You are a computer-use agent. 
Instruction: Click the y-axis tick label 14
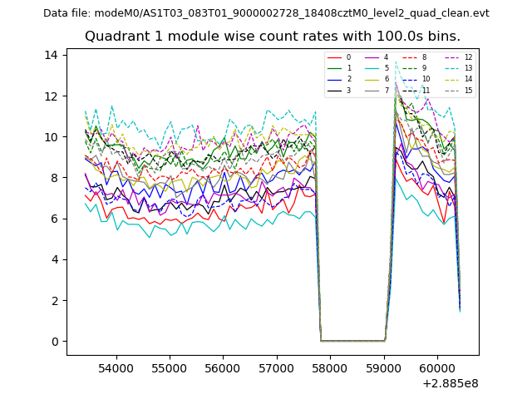[52, 56]
